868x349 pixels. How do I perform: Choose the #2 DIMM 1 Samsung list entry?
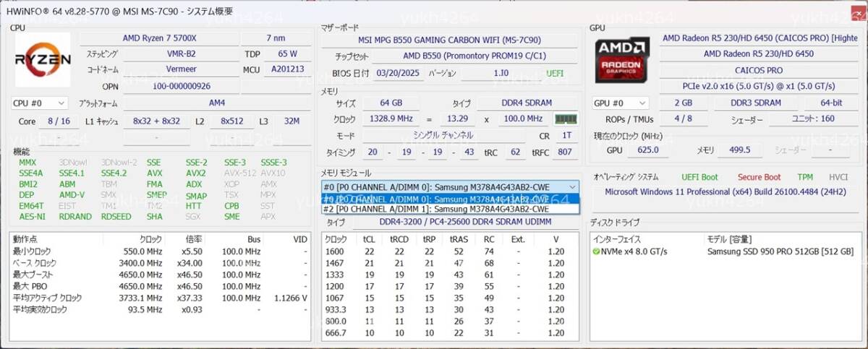point(450,209)
